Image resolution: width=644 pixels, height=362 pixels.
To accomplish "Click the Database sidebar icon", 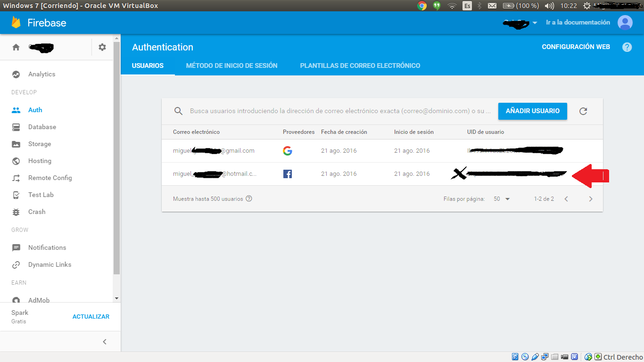I will coord(16,127).
